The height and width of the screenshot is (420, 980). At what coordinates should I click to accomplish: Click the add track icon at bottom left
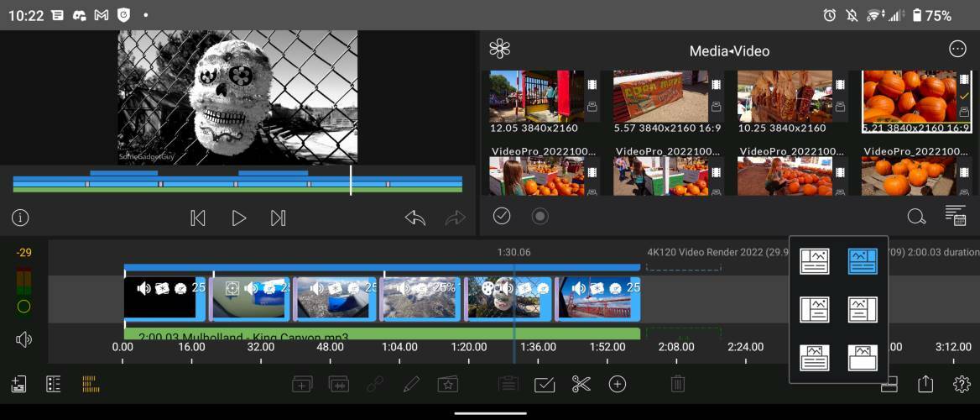tap(18, 384)
